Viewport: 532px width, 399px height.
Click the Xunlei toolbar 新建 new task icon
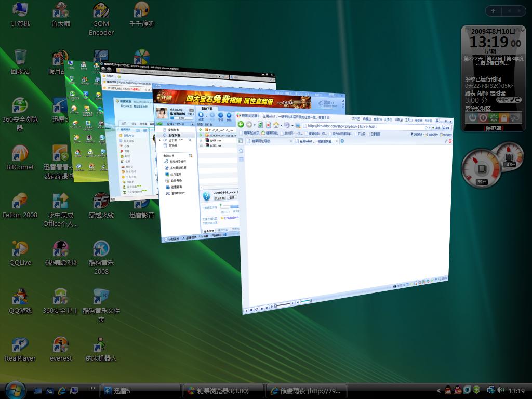coord(201,115)
